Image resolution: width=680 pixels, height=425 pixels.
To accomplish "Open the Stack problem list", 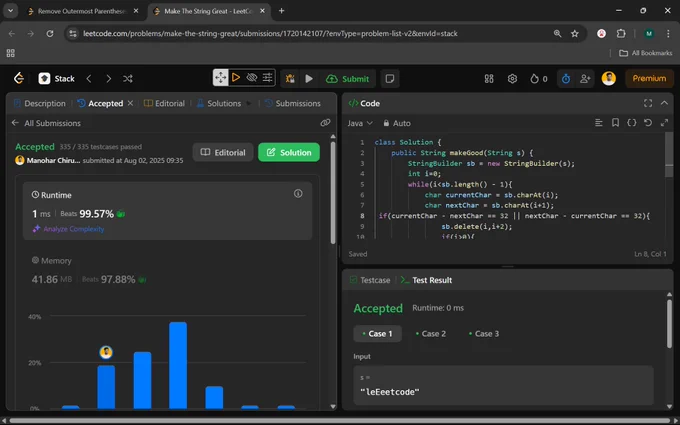I will [x=57, y=78].
